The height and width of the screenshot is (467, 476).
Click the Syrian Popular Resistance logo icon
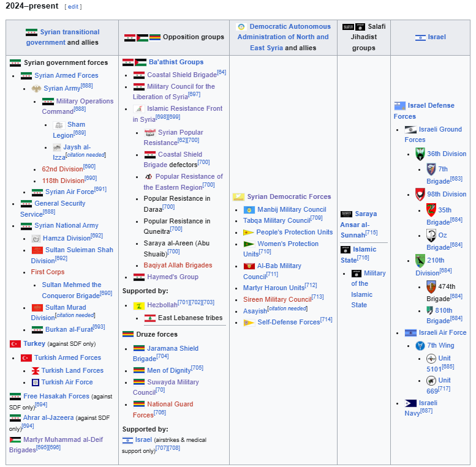(x=150, y=133)
